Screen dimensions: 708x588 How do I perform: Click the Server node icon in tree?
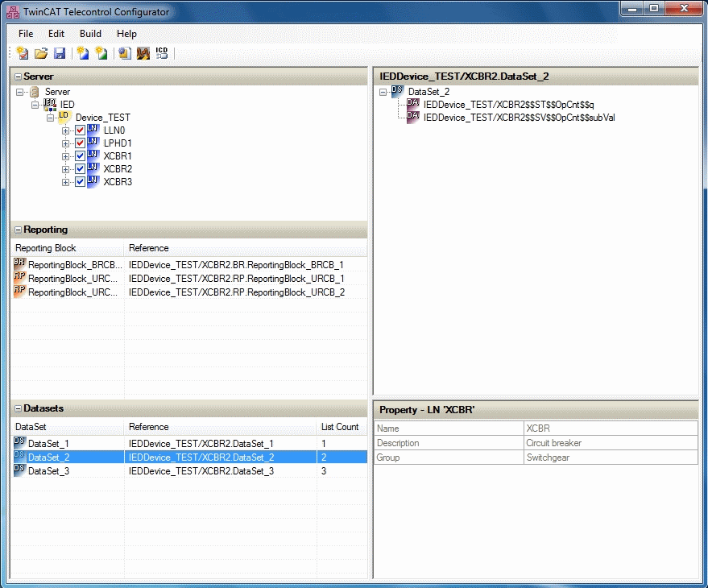[x=35, y=92]
